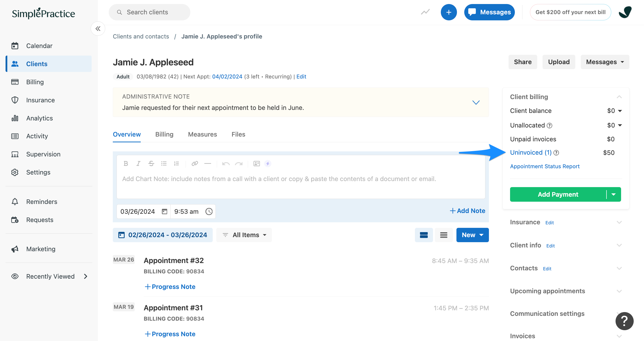644x341 pixels.
Task: Open the Appointment Status Report link
Action: pyautogui.click(x=545, y=166)
